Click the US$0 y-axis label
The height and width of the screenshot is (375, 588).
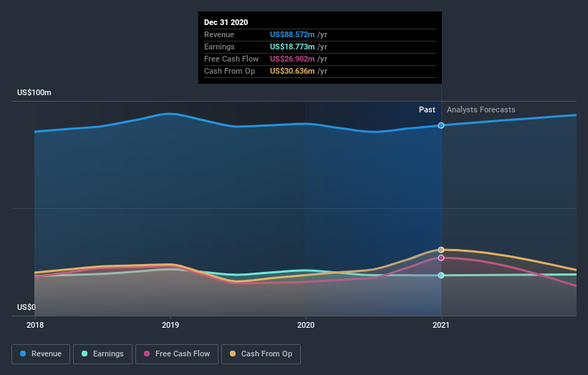pos(26,307)
